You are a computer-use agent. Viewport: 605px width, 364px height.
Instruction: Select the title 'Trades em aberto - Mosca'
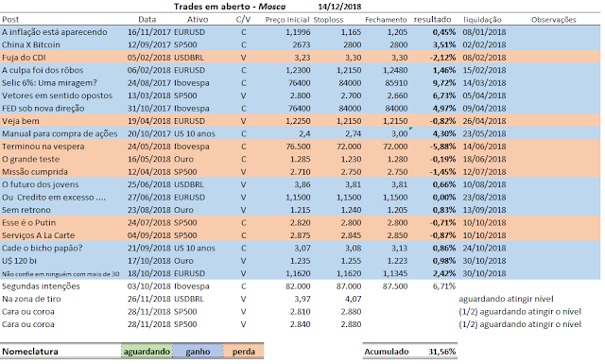point(230,7)
